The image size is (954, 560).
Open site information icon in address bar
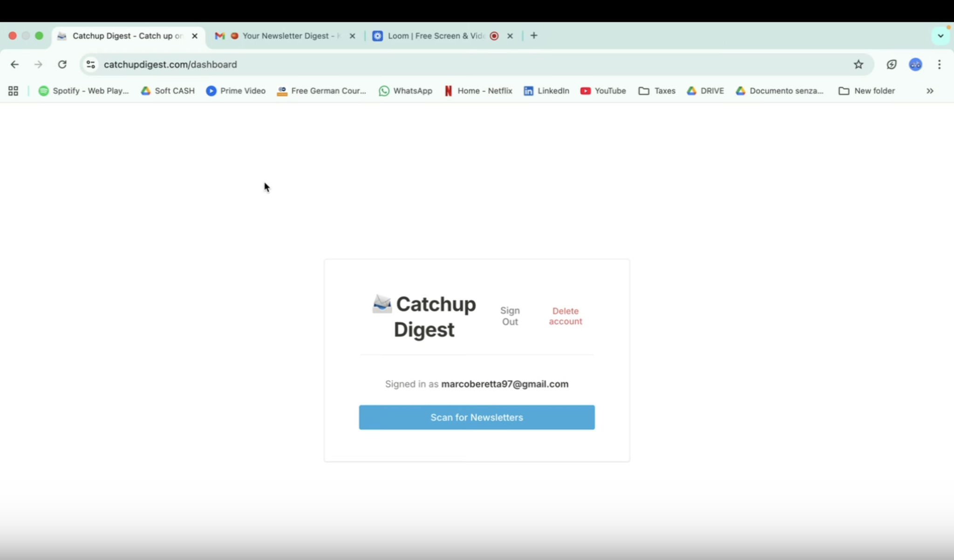tap(91, 64)
